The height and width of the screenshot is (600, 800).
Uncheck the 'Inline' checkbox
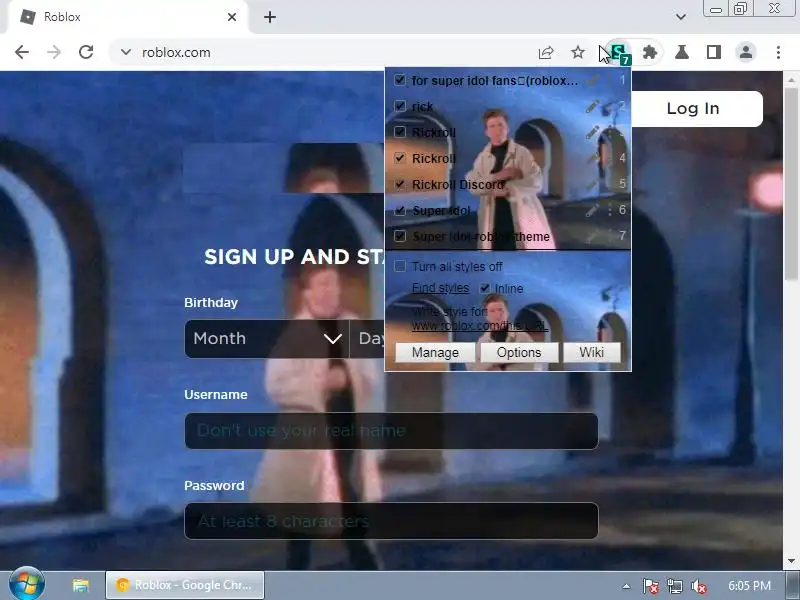[x=485, y=288]
